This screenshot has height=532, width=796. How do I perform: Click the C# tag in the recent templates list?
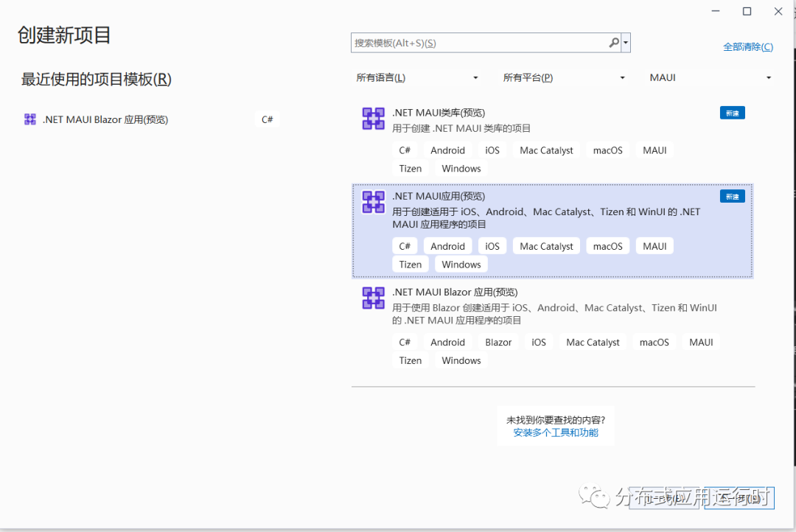click(x=267, y=119)
